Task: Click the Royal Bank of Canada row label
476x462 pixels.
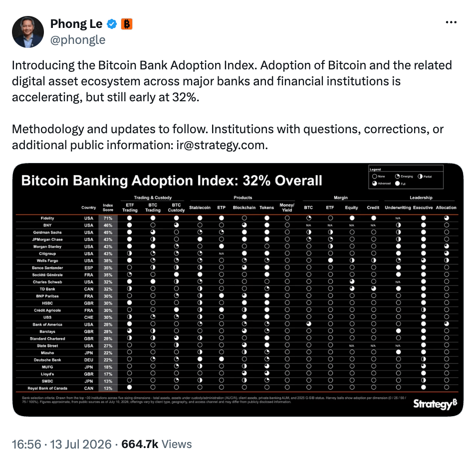Action: pyautogui.click(x=47, y=388)
